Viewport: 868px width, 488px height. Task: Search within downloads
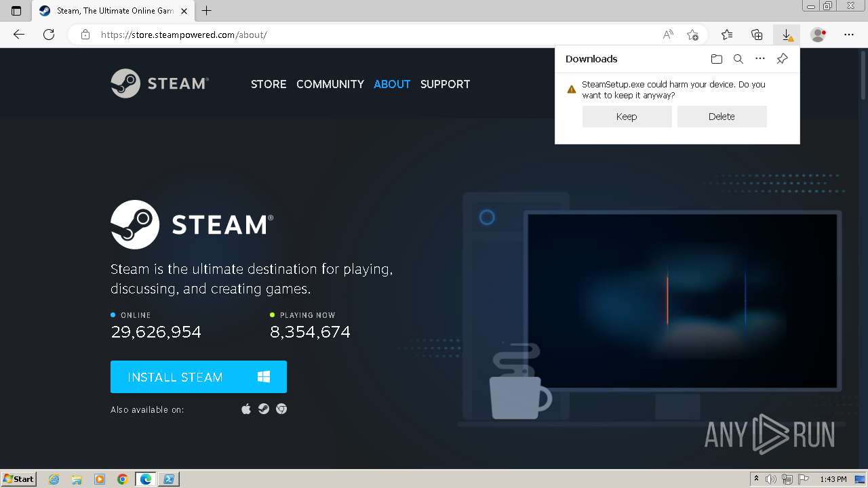738,59
